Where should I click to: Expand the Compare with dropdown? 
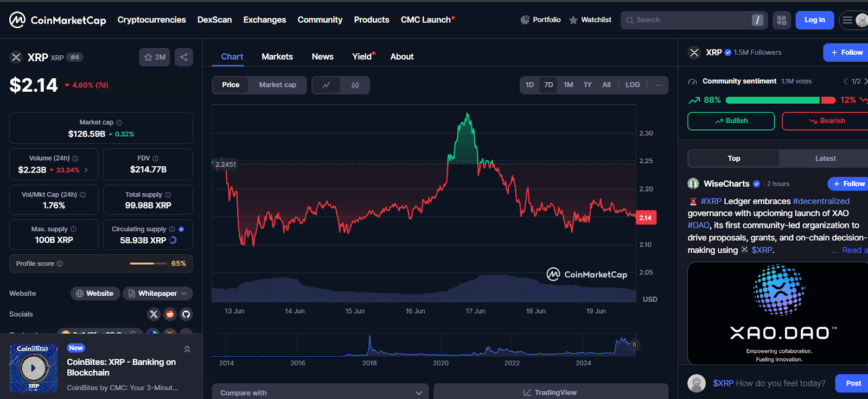click(x=320, y=392)
